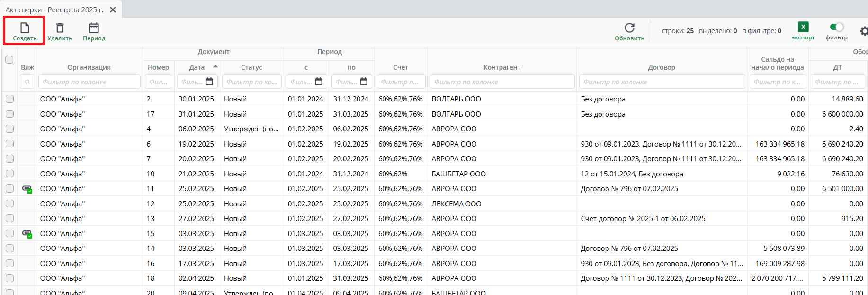Open calendar picker in period 'с' filter

coord(319,82)
